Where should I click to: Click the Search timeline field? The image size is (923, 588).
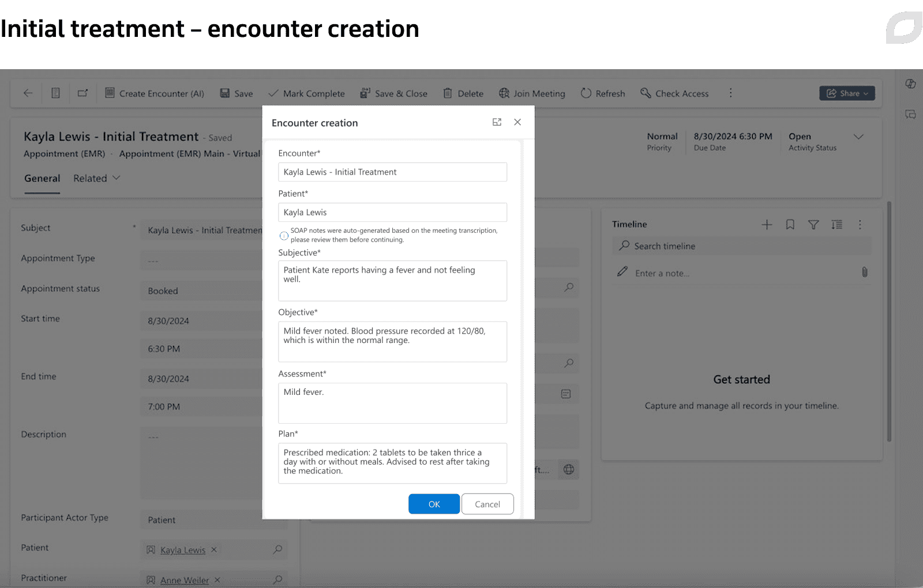pos(742,246)
